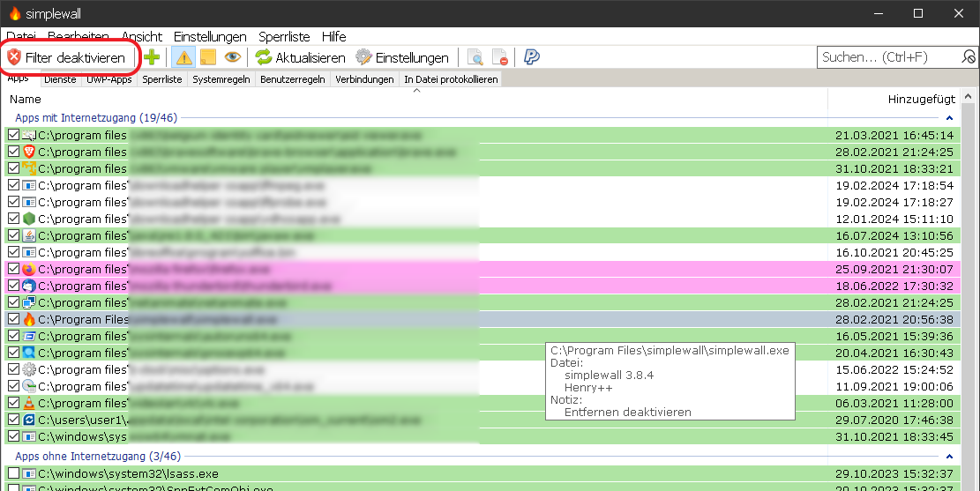Click the green hexagon Node icon
Image resolution: width=980 pixels, height=491 pixels.
(x=29, y=219)
